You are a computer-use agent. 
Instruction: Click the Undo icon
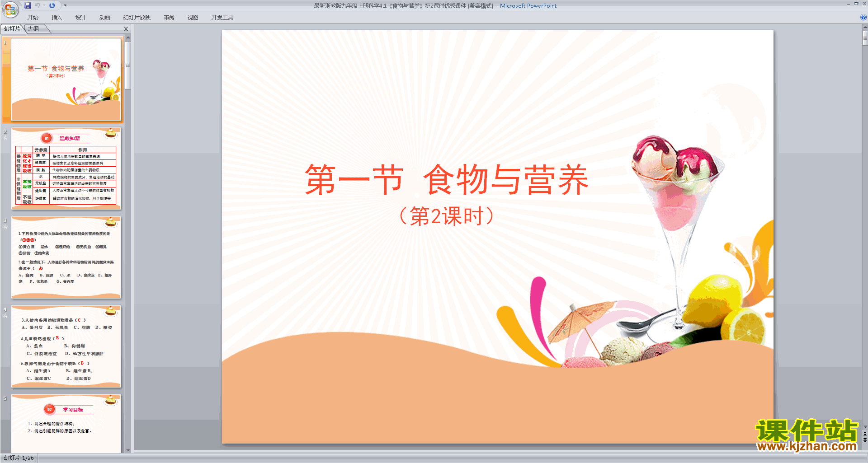[x=38, y=5]
